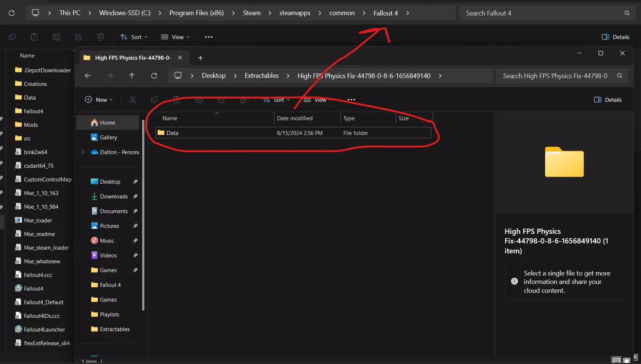This screenshot has height=364, width=641.
Task: Open Pictures in navigation pane
Action: (x=108, y=226)
